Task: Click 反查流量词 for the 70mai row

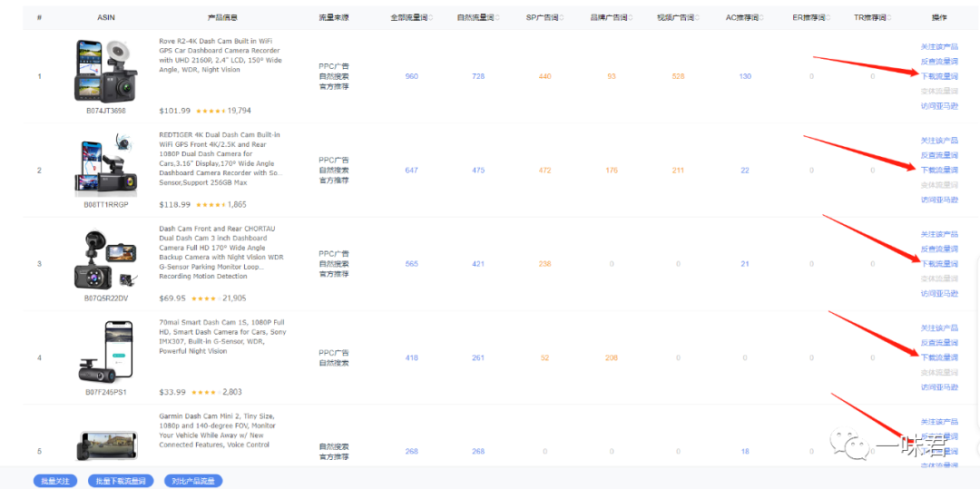Action: tap(939, 342)
